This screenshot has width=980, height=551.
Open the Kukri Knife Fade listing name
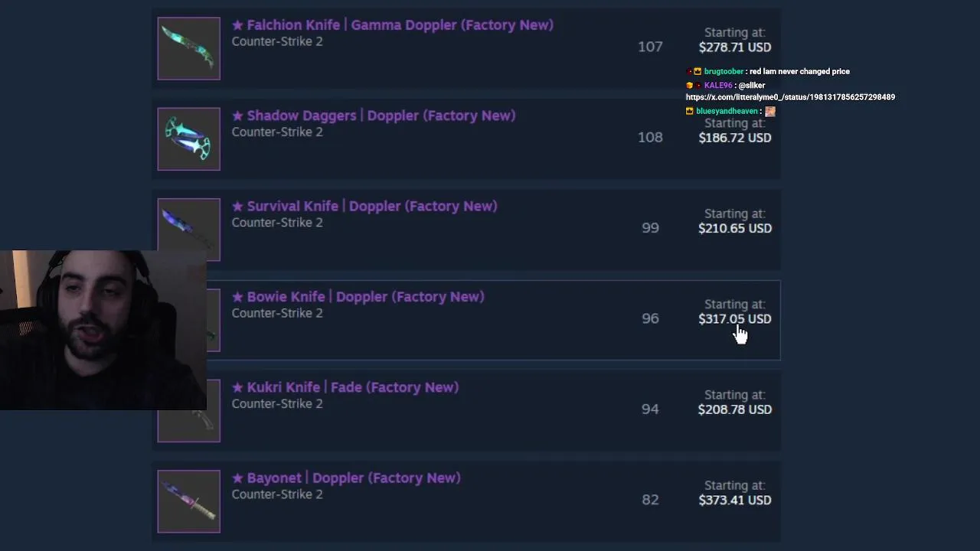(352, 387)
